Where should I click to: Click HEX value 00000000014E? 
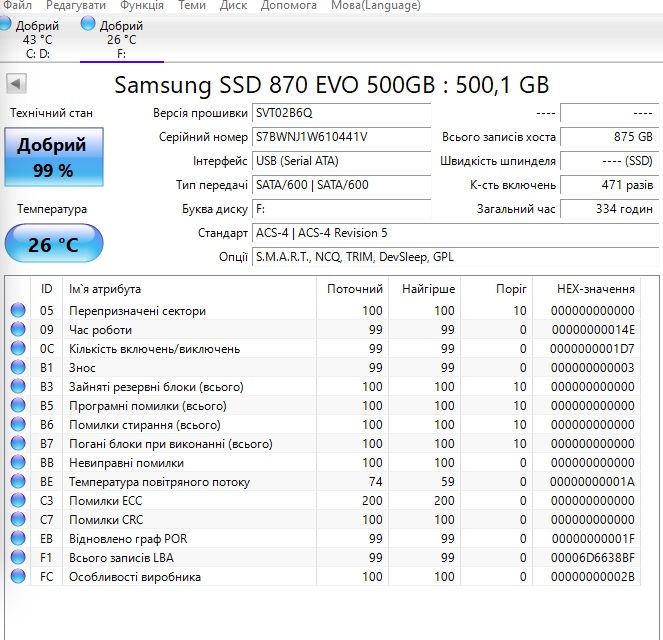point(593,329)
